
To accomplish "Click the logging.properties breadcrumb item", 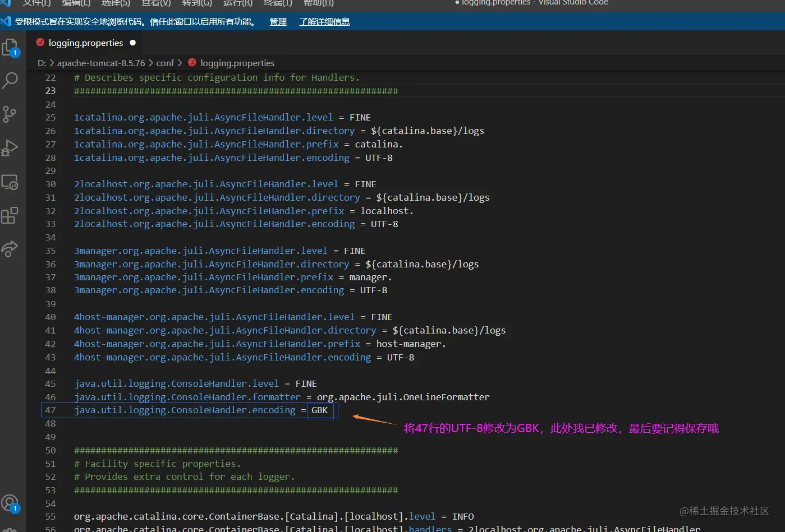I will pos(237,63).
